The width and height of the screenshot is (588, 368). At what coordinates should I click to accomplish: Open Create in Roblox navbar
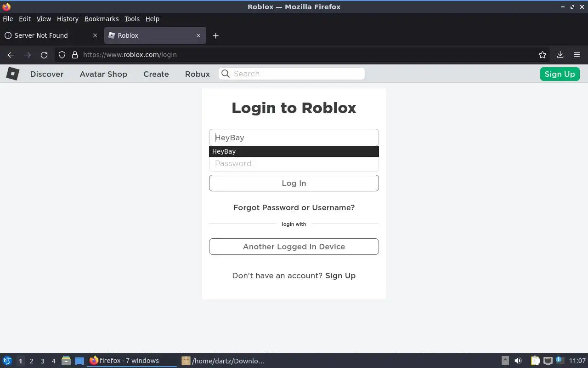[x=156, y=74]
